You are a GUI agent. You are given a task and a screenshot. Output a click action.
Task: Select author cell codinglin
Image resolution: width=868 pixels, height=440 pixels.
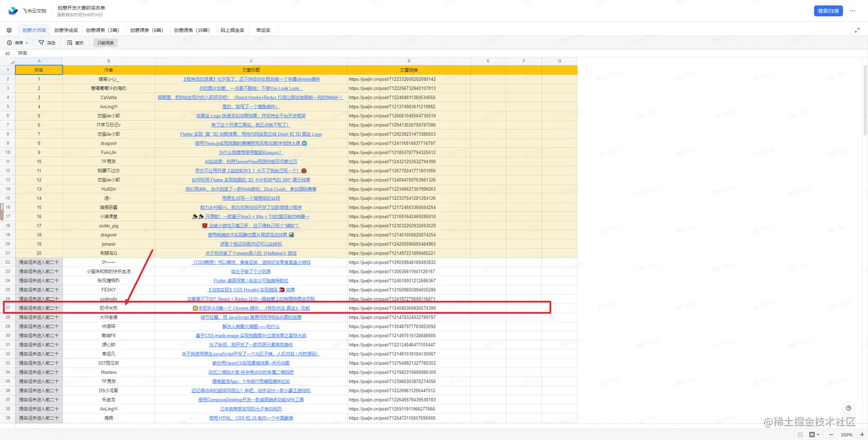[x=108, y=299]
